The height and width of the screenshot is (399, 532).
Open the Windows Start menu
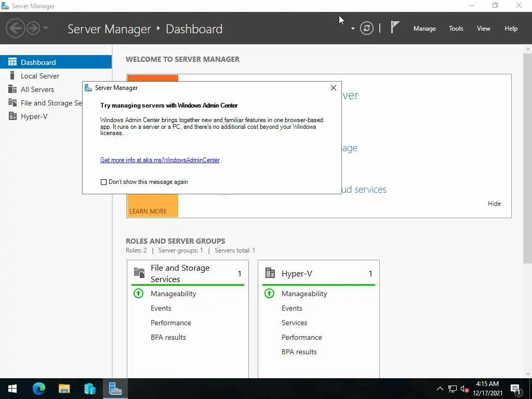tap(12, 389)
